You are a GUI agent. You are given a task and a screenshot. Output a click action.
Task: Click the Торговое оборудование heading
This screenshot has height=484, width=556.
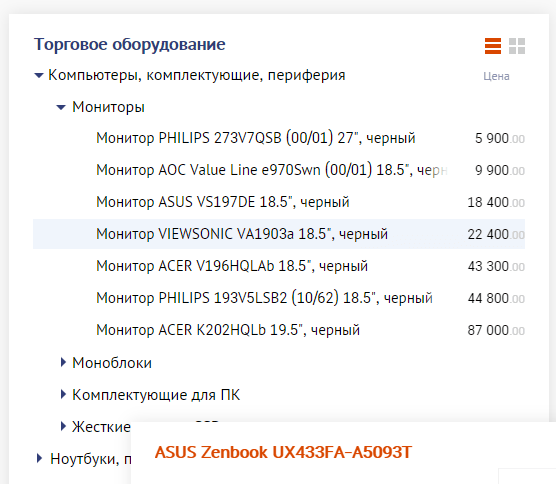click(x=129, y=44)
